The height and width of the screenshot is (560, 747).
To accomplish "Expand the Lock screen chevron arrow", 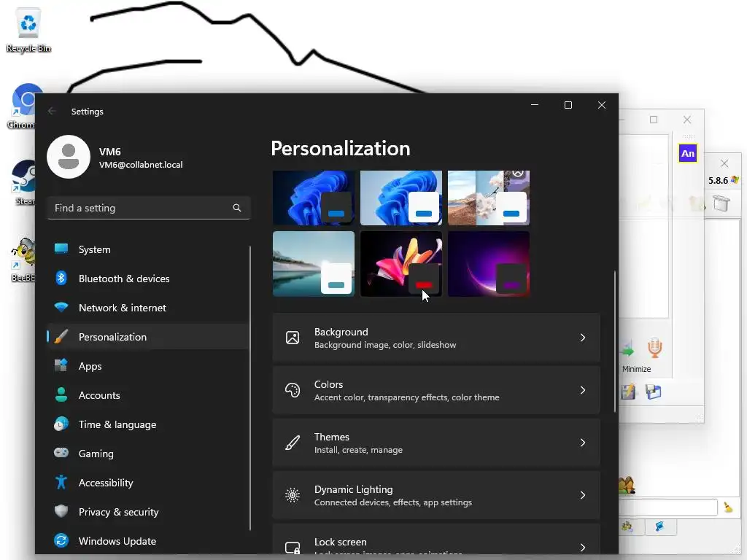I will [583, 547].
